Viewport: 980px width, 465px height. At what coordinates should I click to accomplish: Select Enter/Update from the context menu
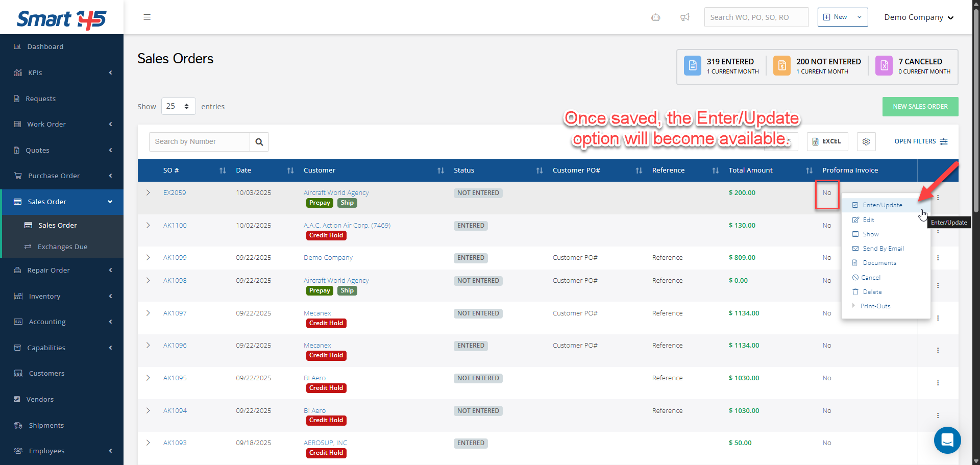(882, 205)
